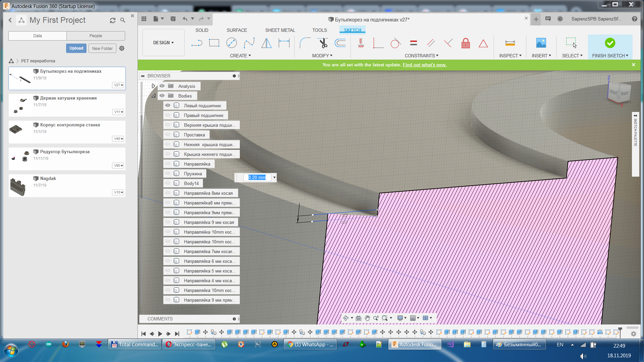Click the green Finish Sketch checkmark
This screenshot has height=362, width=644.
(610, 43)
